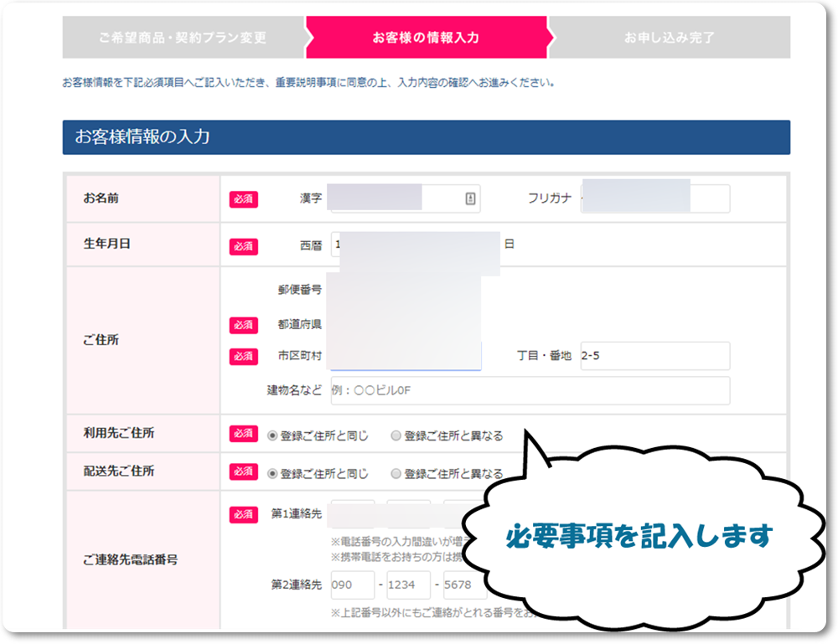Click the 建物名など input field
838x644 pixels.
click(x=530, y=391)
